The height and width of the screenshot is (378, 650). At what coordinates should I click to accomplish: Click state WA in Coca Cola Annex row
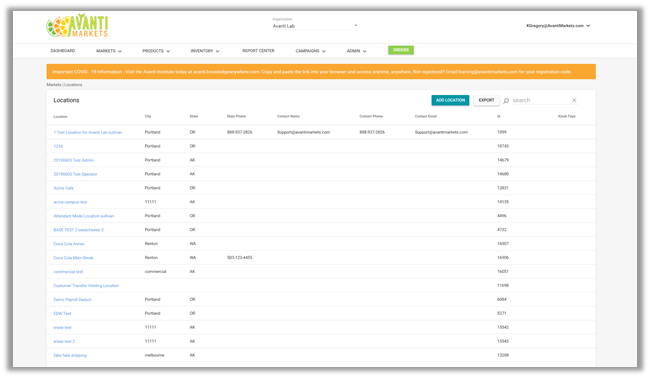point(193,244)
